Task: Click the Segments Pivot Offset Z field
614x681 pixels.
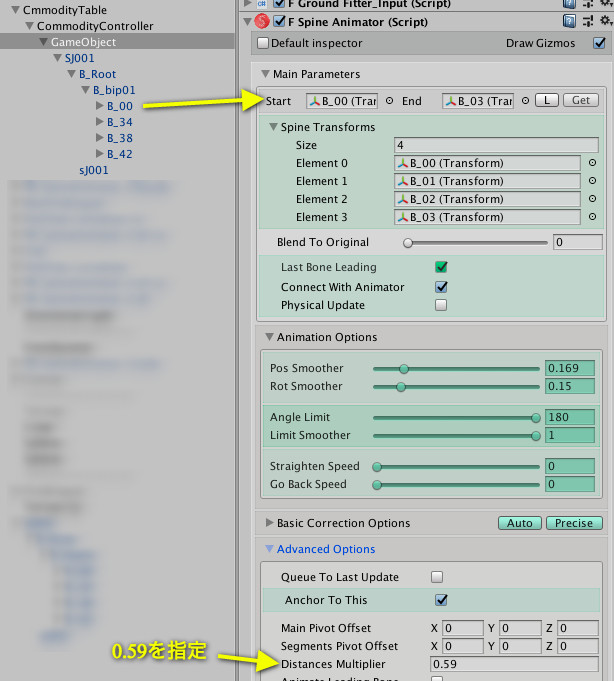Action: click(578, 646)
